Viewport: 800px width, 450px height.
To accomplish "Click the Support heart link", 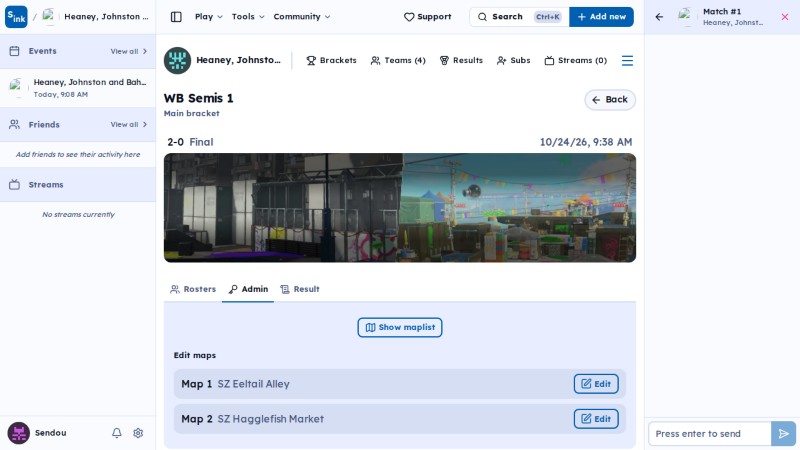I will click(x=428, y=17).
